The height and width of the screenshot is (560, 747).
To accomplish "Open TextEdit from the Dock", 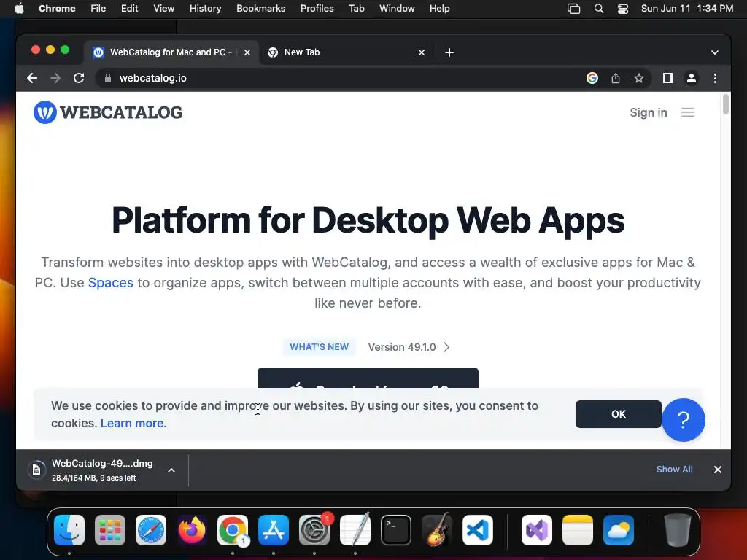I will pos(355,530).
